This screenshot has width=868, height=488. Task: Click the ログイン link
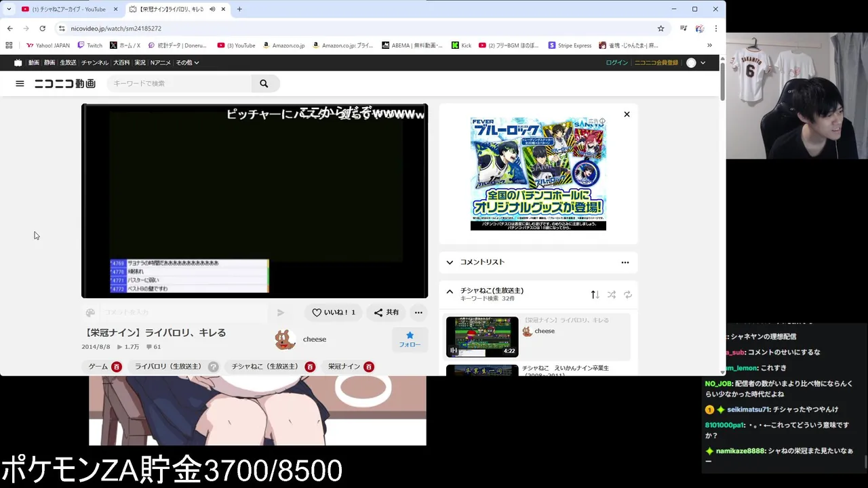[616, 62]
